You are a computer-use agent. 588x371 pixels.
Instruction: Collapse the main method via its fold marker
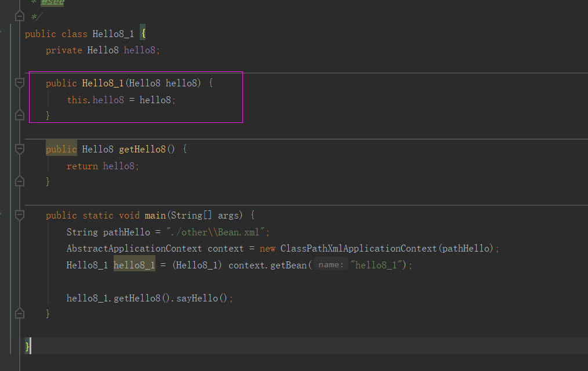[20, 215]
